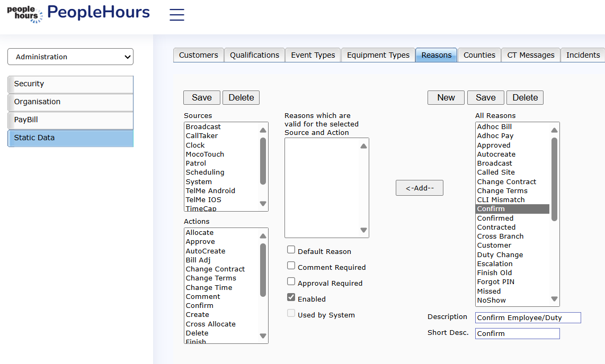Select Static Data in the sidebar
This screenshot has height=364, width=605.
pyautogui.click(x=70, y=138)
